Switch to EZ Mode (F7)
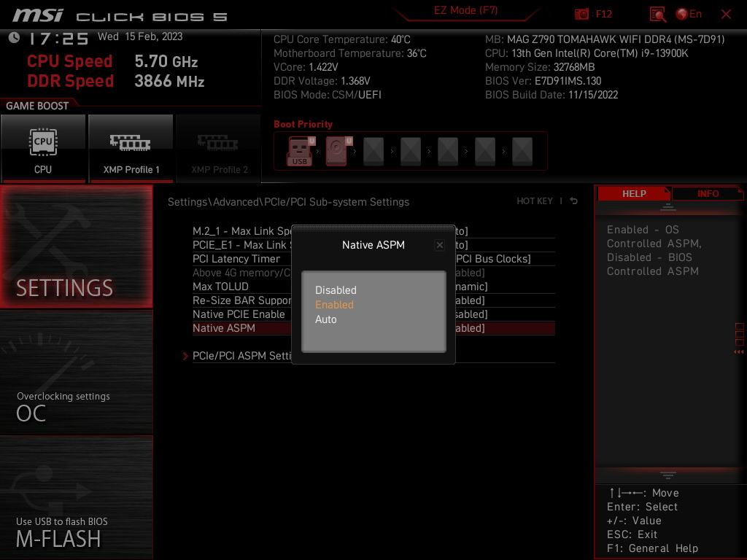Viewport: 747px width, 560px height. tap(465, 10)
